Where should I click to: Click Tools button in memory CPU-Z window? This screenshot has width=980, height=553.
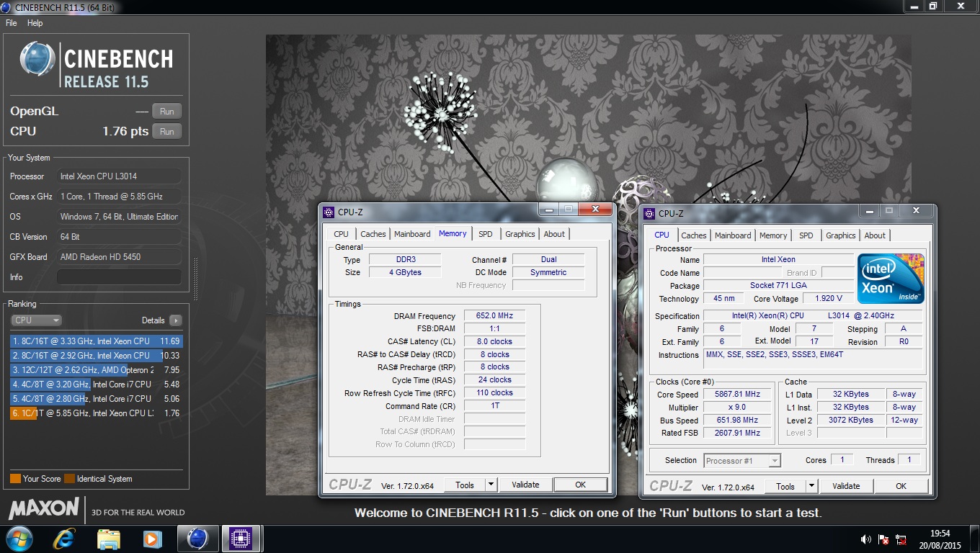[465, 485]
